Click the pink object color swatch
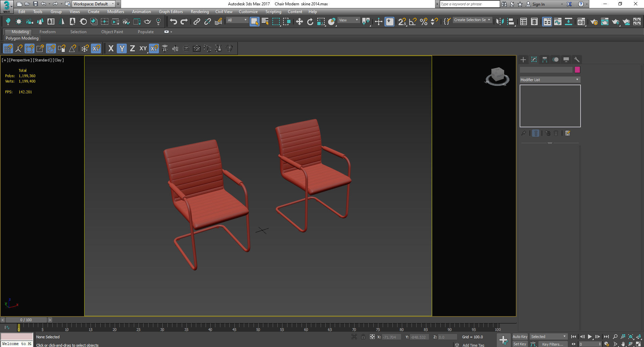The height and width of the screenshot is (347, 644). point(577,70)
